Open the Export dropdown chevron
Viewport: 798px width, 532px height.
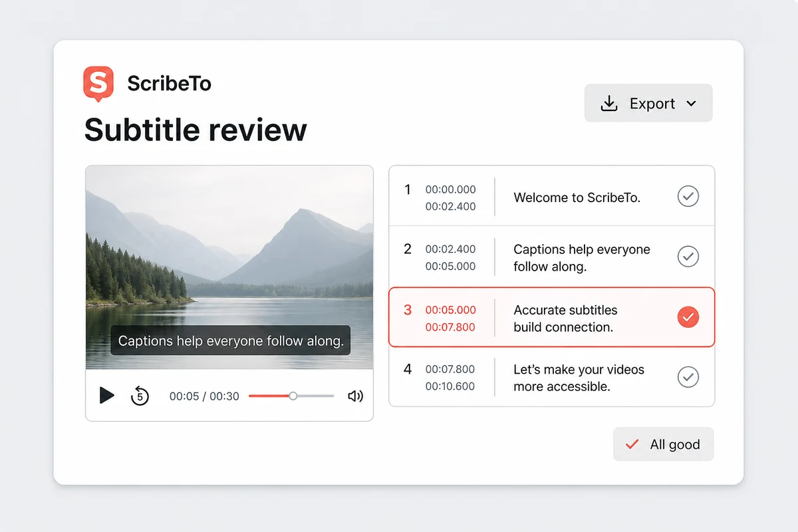click(691, 104)
